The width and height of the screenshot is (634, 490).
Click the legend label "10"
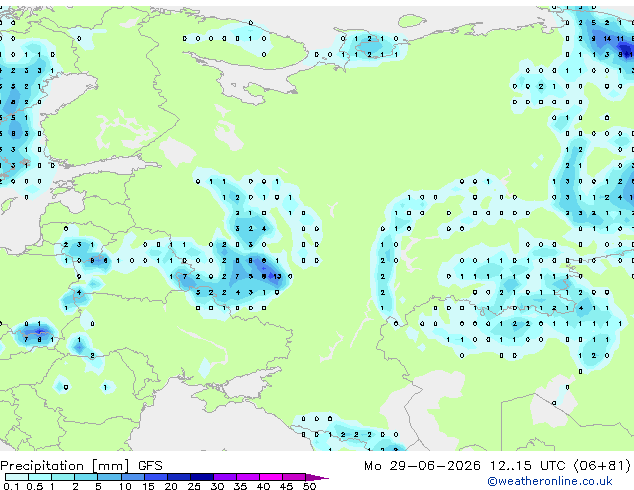[125, 486]
